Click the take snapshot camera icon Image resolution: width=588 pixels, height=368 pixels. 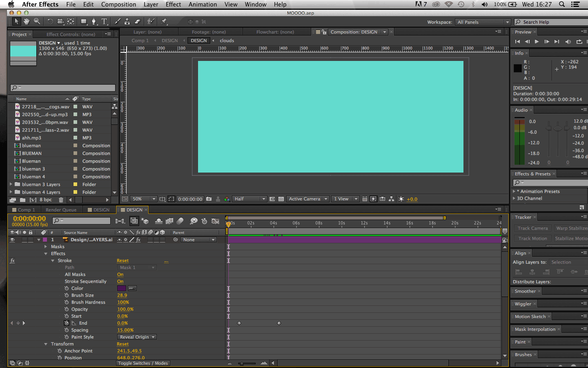pos(209,199)
